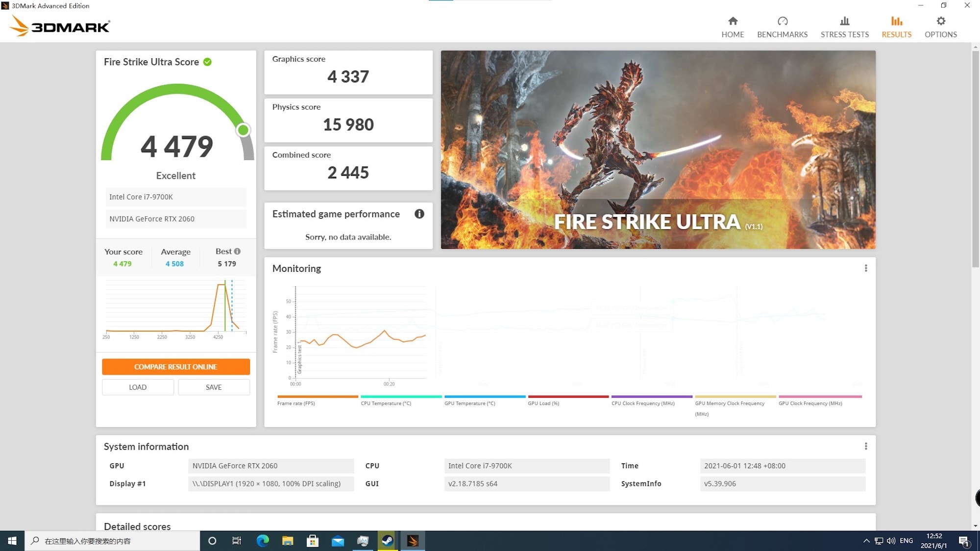The height and width of the screenshot is (551, 980).
Task: Click the network icon in the system tray
Action: click(x=879, y=541)
